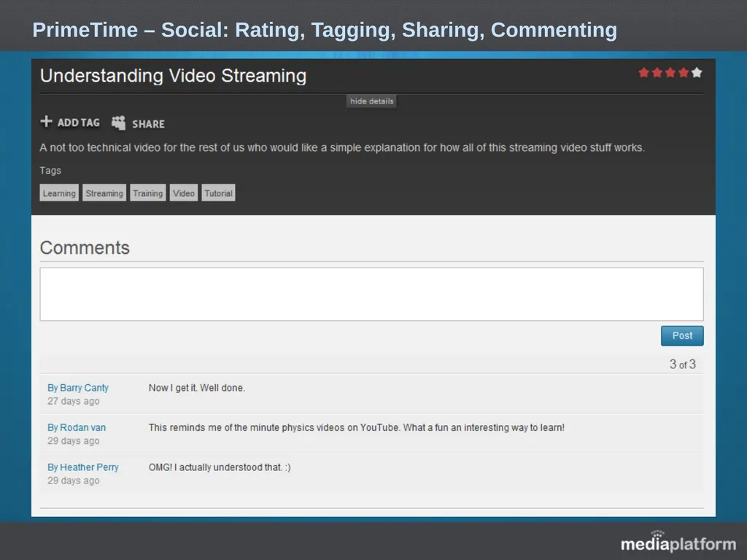747x560 pixels.
Task: Rate the video three stars
Action: [670, 72]
